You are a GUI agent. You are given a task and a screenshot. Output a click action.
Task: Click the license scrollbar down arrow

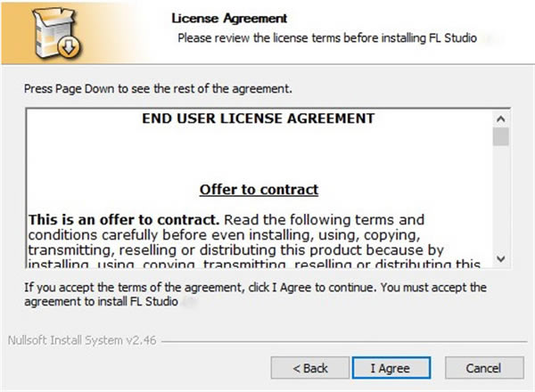click(501, 257)
